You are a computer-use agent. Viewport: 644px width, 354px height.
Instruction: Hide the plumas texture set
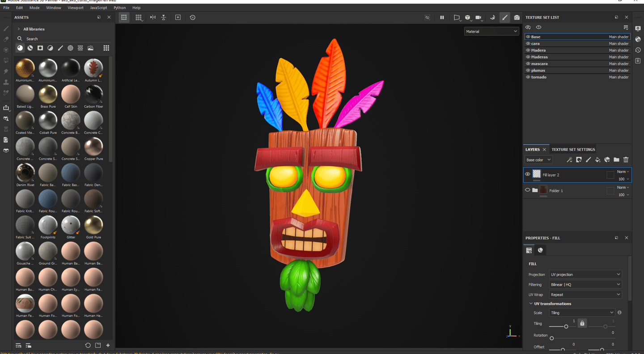[x=528, y=70]
